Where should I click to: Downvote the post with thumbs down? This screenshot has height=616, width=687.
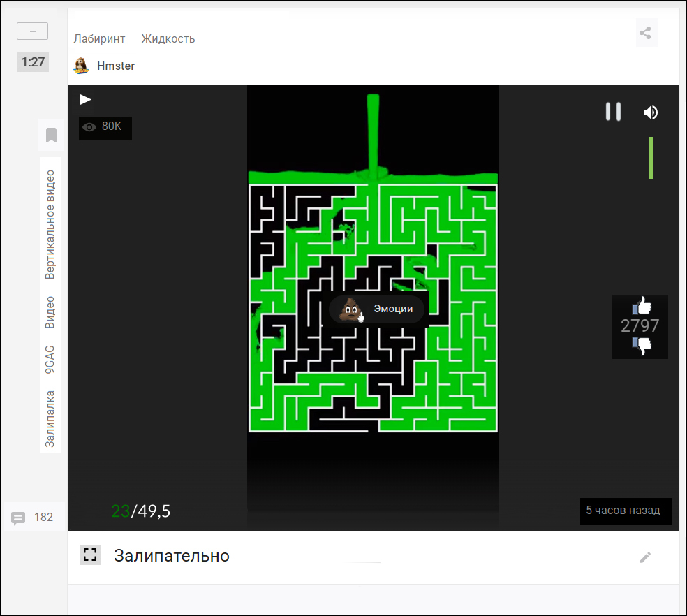(642, 346)
